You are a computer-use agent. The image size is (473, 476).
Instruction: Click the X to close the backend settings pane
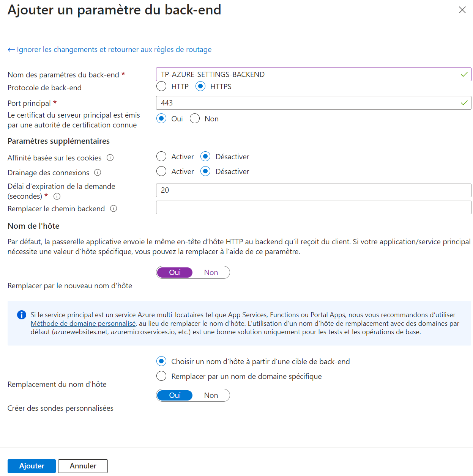462,10
